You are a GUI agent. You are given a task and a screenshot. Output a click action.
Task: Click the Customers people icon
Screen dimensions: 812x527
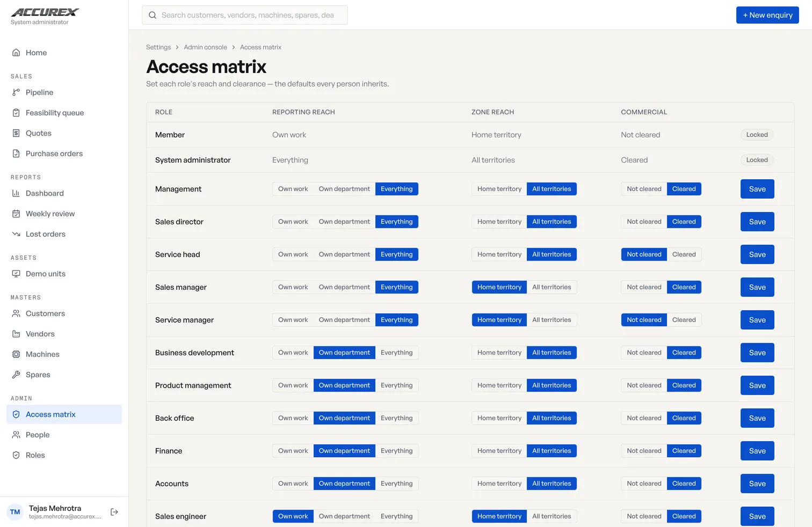pos(16,313)
